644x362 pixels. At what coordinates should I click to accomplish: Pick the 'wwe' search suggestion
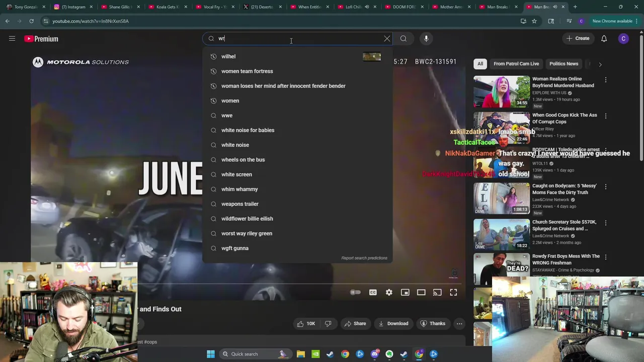pos(297,116)
